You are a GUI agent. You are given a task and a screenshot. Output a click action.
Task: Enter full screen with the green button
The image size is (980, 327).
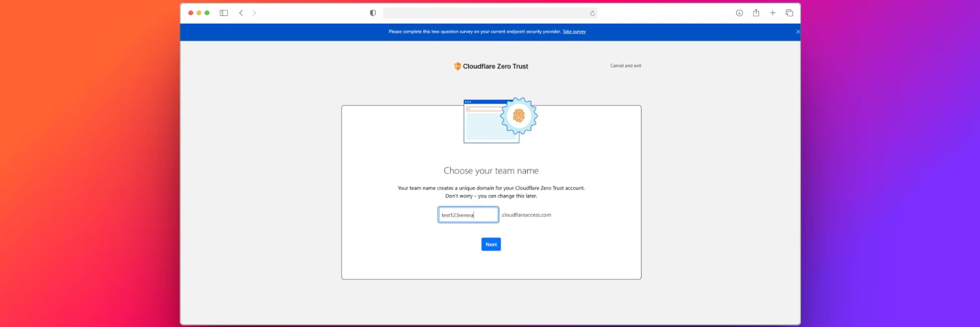207,13
